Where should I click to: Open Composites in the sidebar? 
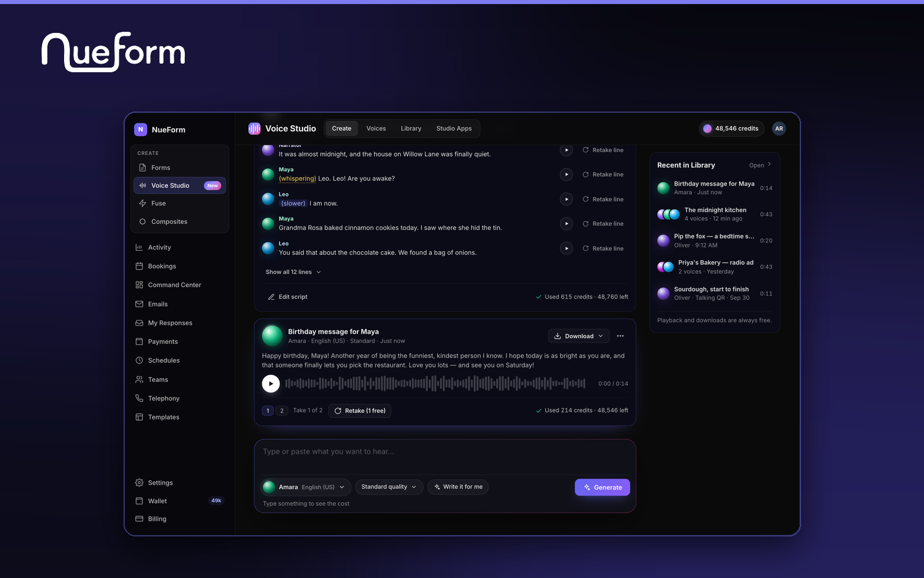click(x=180, y=221)
